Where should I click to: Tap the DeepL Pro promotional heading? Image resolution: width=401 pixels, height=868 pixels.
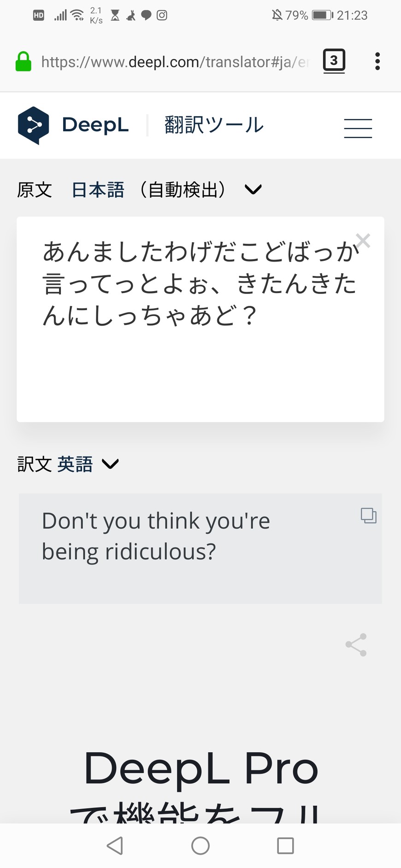pyautogui.click(x=201, y=768)
